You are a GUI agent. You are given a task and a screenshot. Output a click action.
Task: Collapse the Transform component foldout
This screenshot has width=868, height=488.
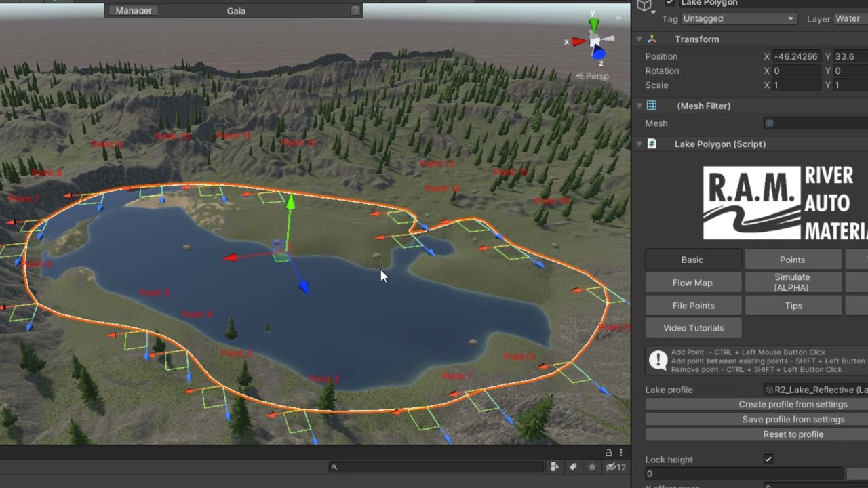pyautogui.click(x=639, y=39)
